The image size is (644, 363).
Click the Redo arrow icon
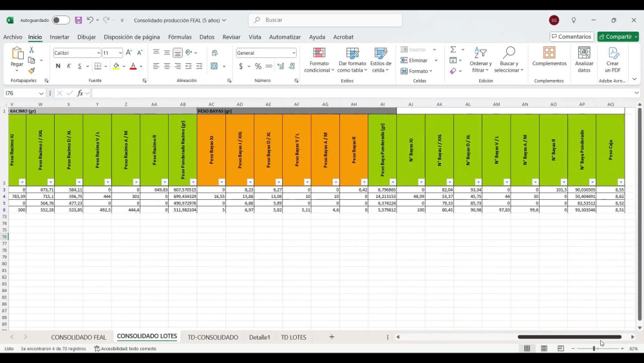tap(106, 20)
